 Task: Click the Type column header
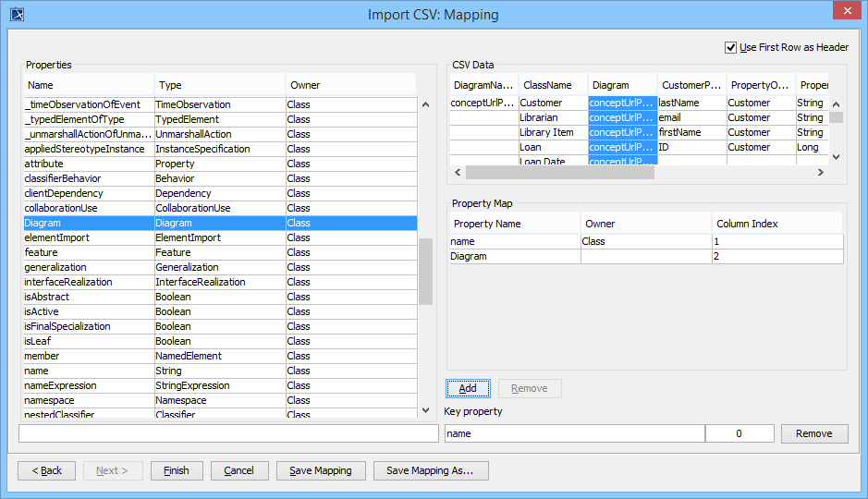click(219, 85)
